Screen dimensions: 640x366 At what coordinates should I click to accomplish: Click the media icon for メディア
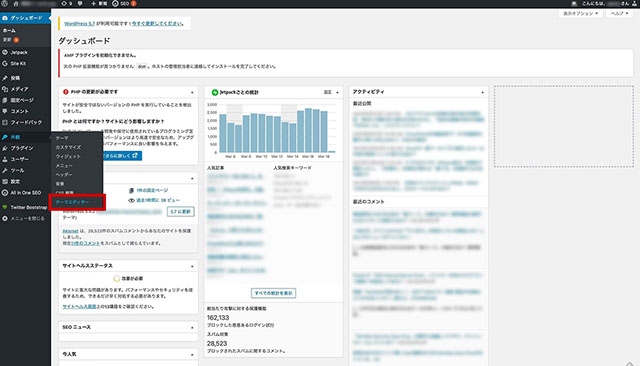(x=5, y=89)
